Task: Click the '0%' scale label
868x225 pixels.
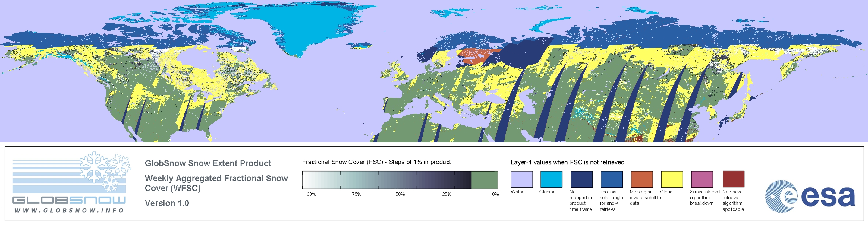Action: pyautogui.click(x=495, y=194)
